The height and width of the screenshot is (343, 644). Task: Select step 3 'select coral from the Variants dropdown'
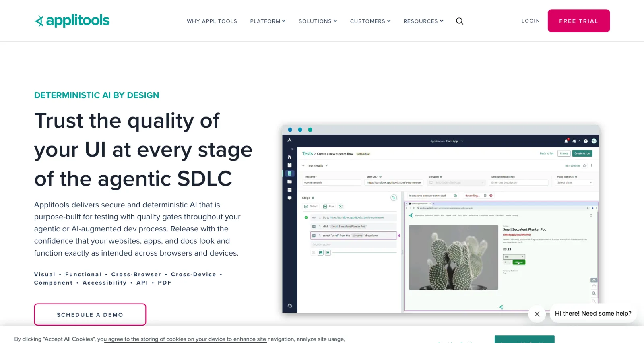pos(354,236)
